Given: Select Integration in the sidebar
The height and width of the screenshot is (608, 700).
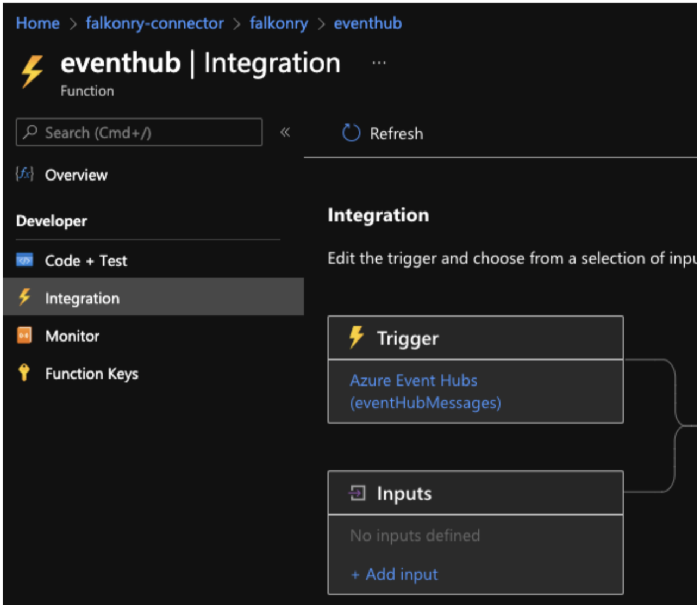Looking at the screenshot, I should (x=153, y=297).
